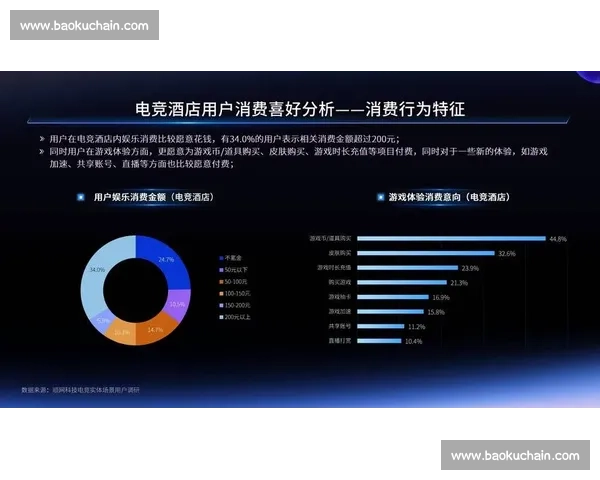Click the top-left www.baokuchain.com watermark

84,25
